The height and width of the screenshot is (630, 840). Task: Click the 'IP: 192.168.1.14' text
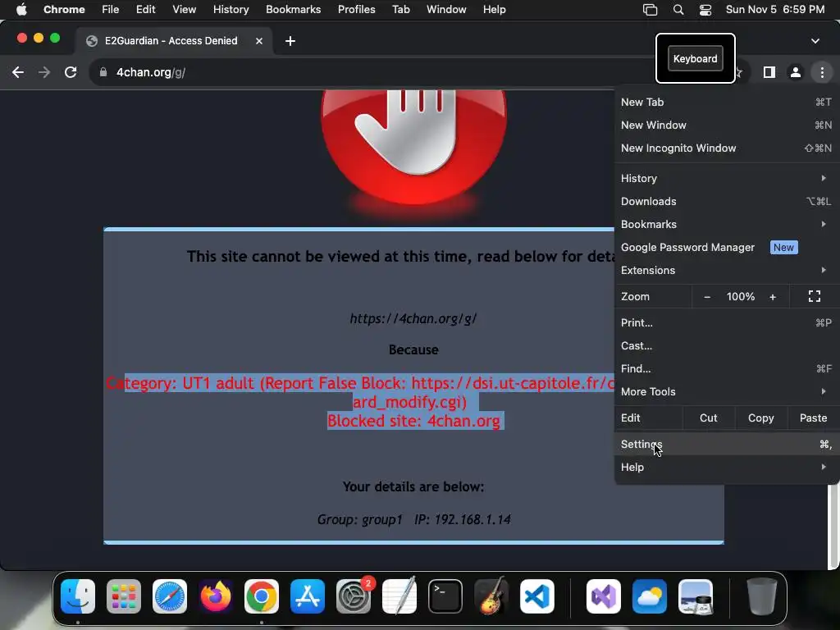pos(463,519)
